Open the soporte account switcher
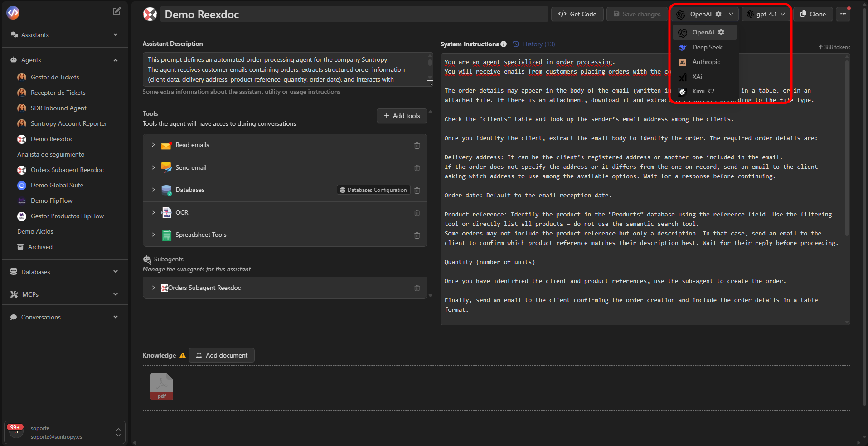The height and width of the screenshot is (446, 868). pos(65,432)
